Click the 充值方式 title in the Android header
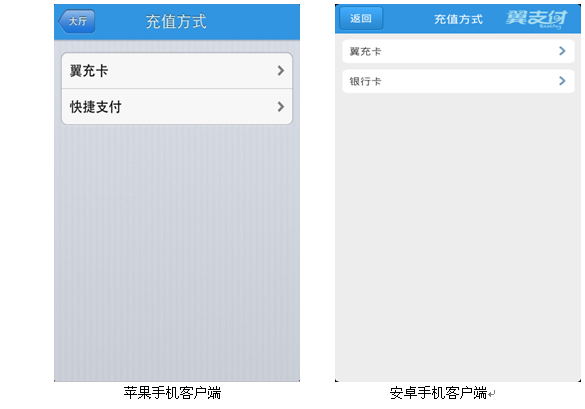585x409 pixels. (x=459, y=19)
